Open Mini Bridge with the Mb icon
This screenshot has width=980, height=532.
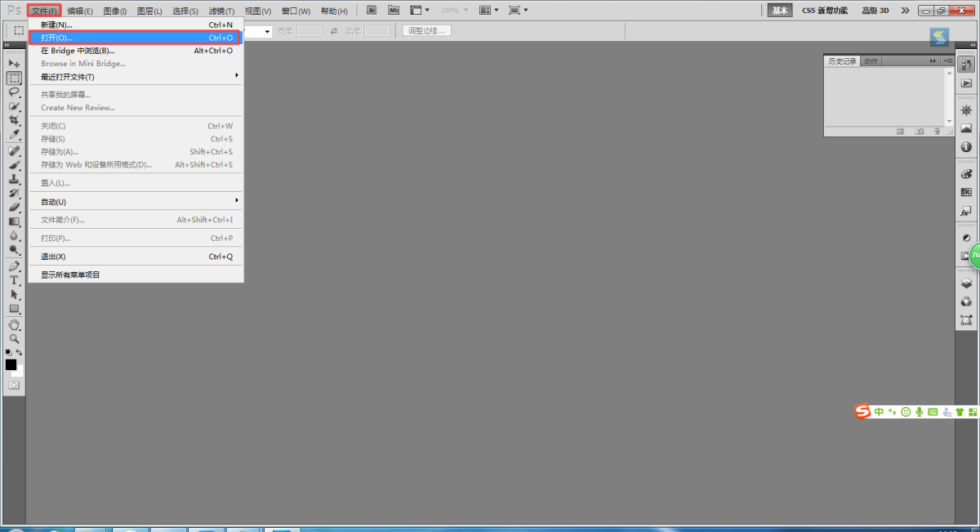[x=394, y=11]
